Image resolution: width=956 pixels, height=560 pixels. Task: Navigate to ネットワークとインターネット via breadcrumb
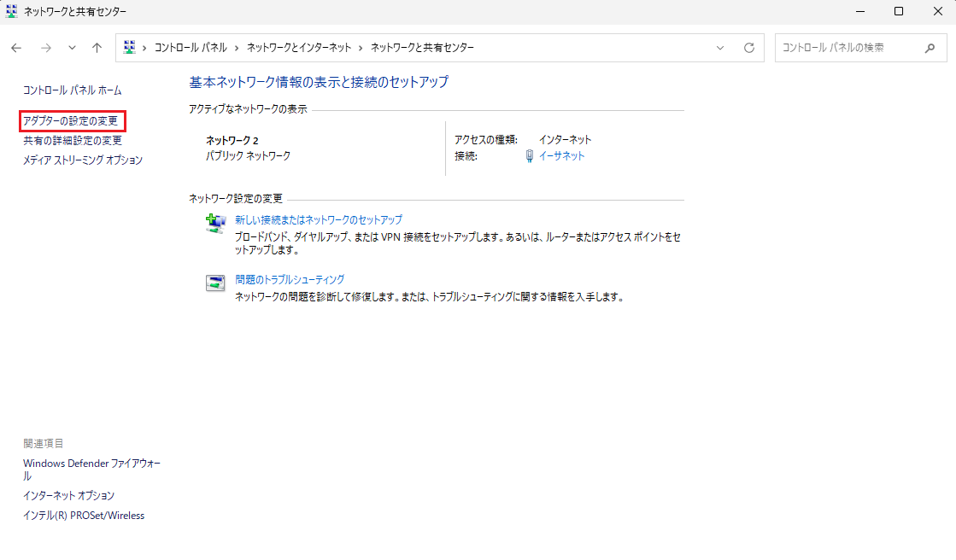click(x=297, y=47)
